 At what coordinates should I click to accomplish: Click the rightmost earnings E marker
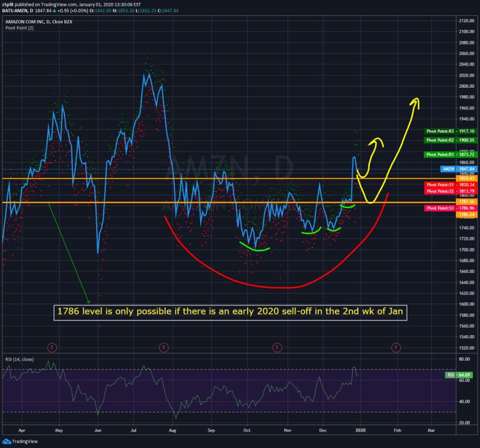click(x=396, y=347)
